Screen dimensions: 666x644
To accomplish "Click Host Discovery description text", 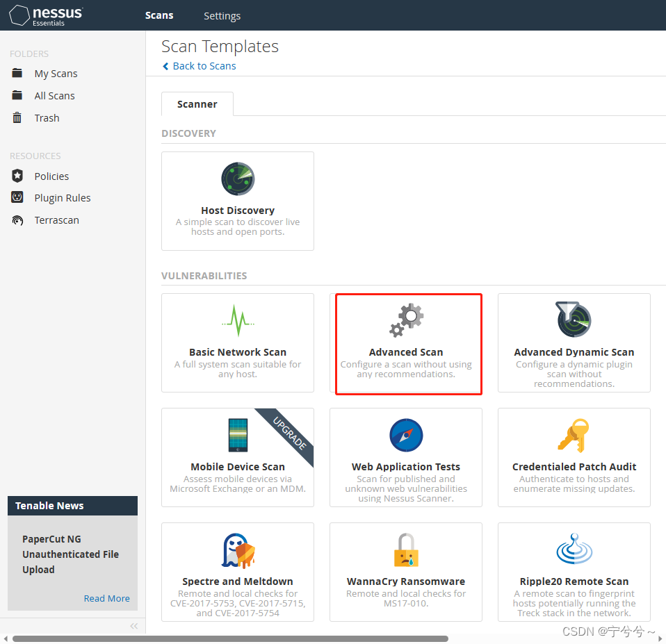I will (238, 227).
